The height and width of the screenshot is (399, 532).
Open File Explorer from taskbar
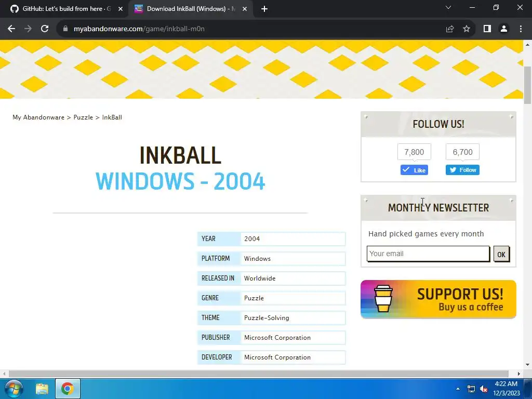[42, 389]
